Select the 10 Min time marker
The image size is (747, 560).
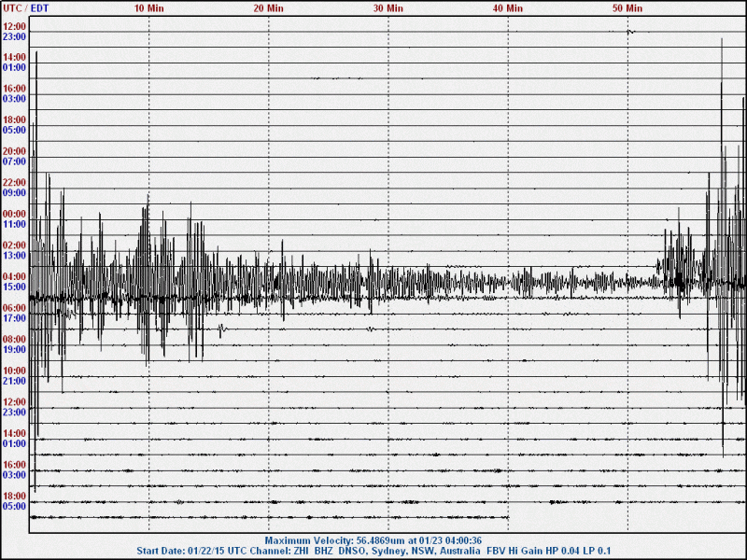click(149, 7)
